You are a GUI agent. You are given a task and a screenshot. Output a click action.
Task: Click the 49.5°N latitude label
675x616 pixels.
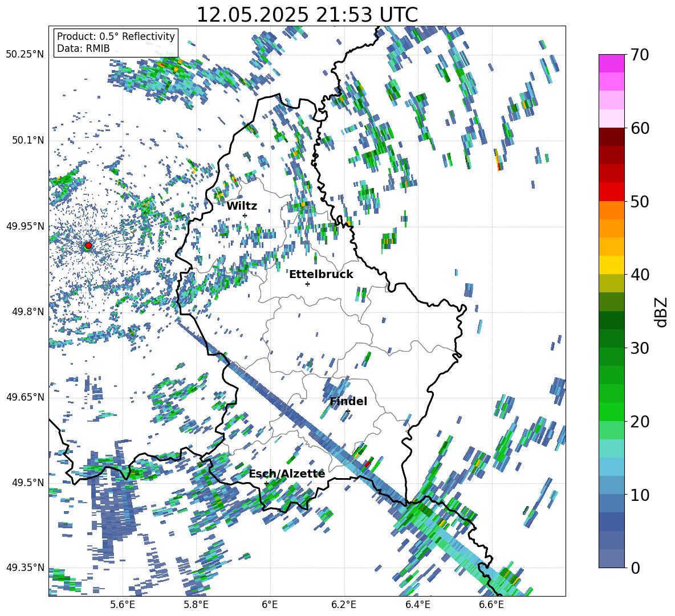pos(27,482)
